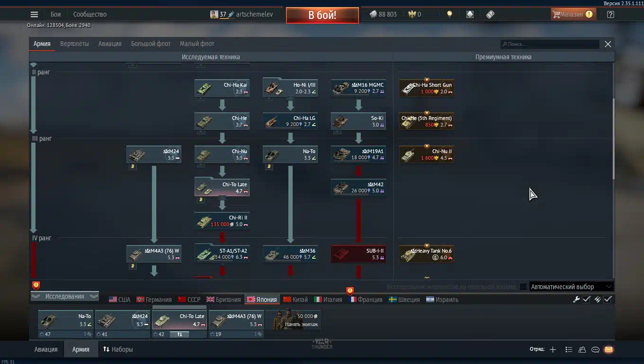Select the СССР nation tab

coord(189,300)
